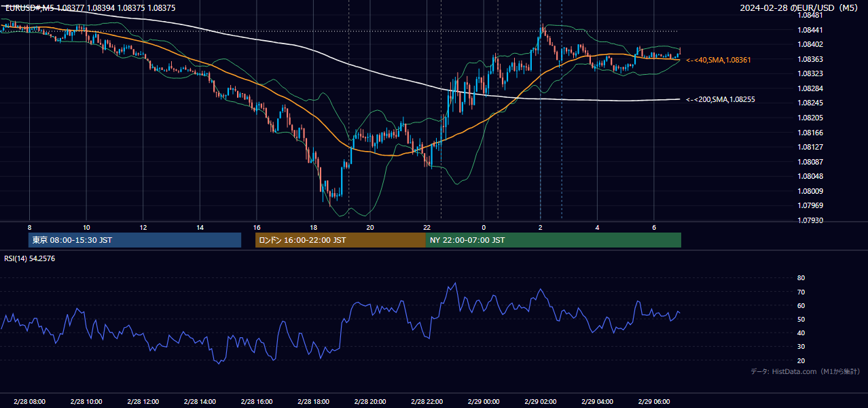Select the 東京 08:00-15:30 JST session bar
The height and width of the screenshot is (408, 868).
(135, 240)
